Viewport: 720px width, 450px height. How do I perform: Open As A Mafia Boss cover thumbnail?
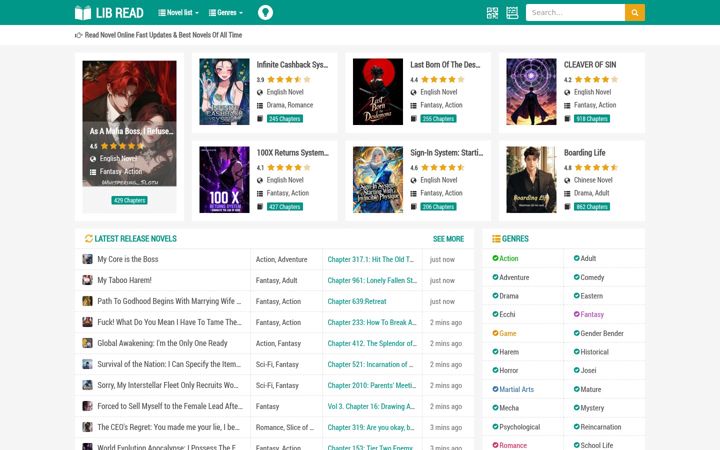[129, 123]
